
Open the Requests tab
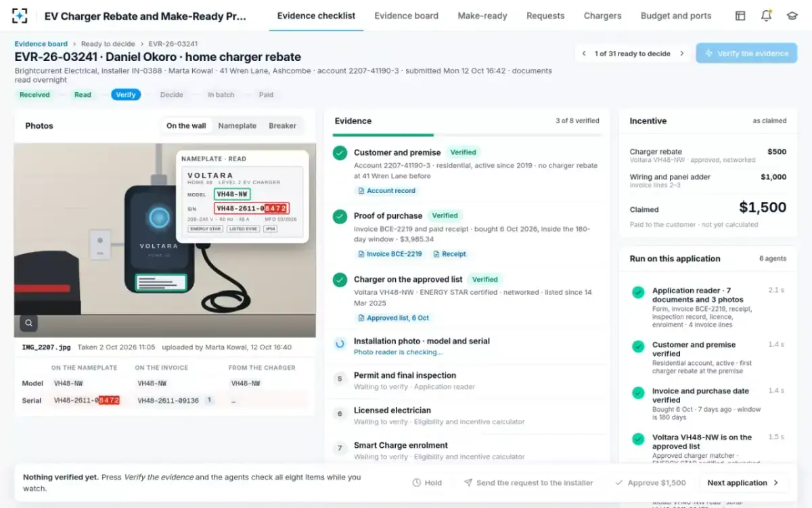(545, 16)
